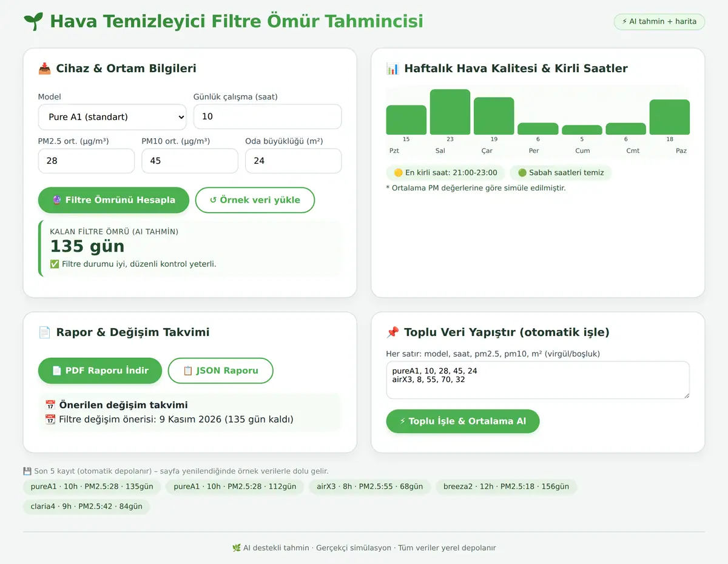Click the green check mark icon under 135 gün

click(55, 264)
